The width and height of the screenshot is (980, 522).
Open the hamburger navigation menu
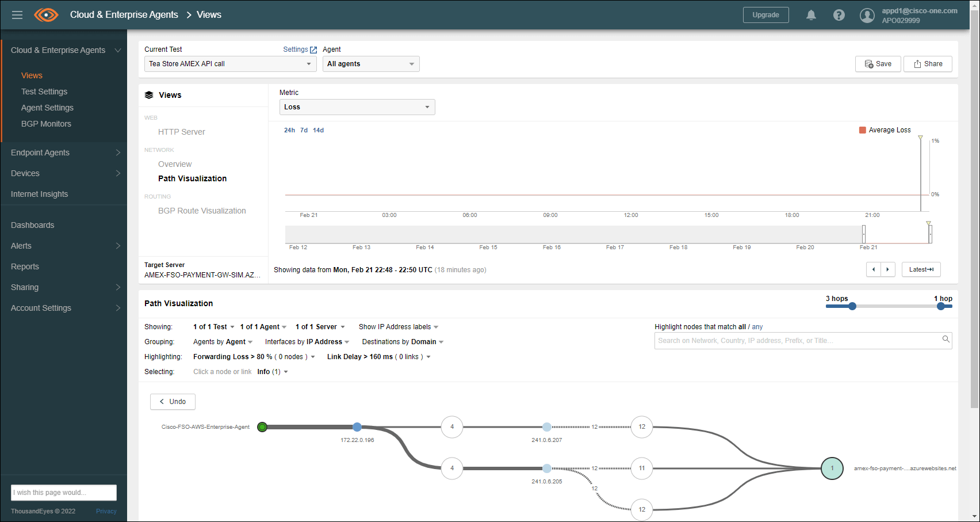(17, 15)
